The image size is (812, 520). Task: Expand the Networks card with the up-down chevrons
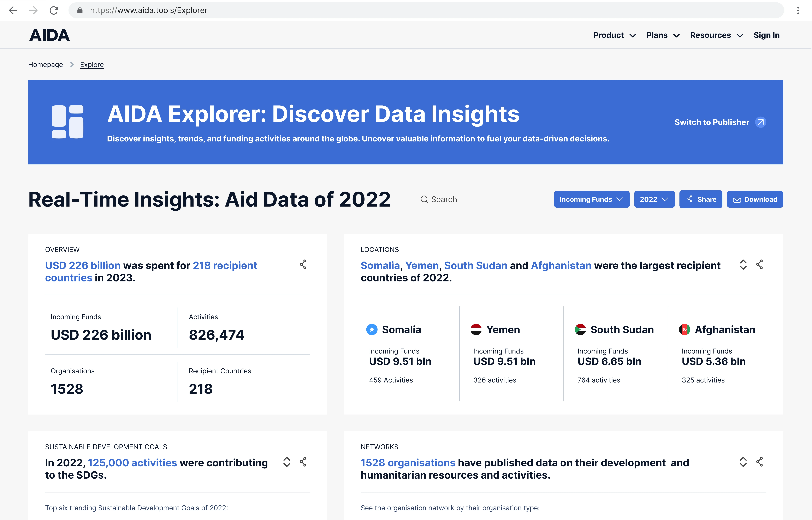pyautogui.click(x=743, y=462)
